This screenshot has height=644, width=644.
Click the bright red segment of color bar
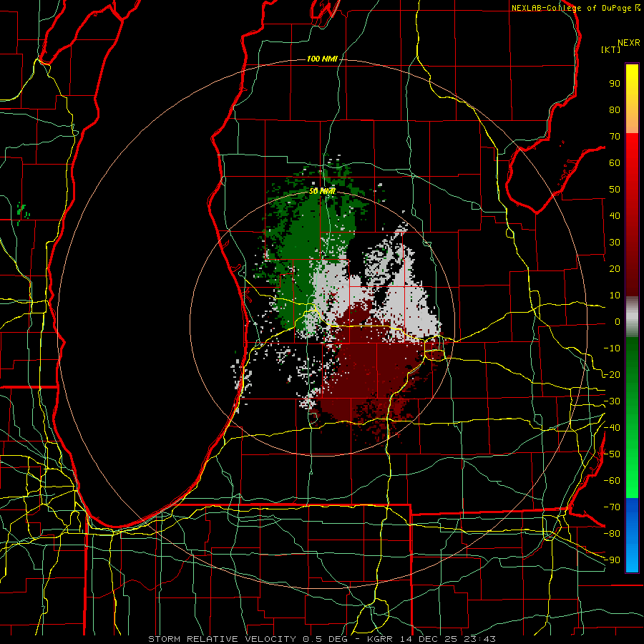point(632,154)
